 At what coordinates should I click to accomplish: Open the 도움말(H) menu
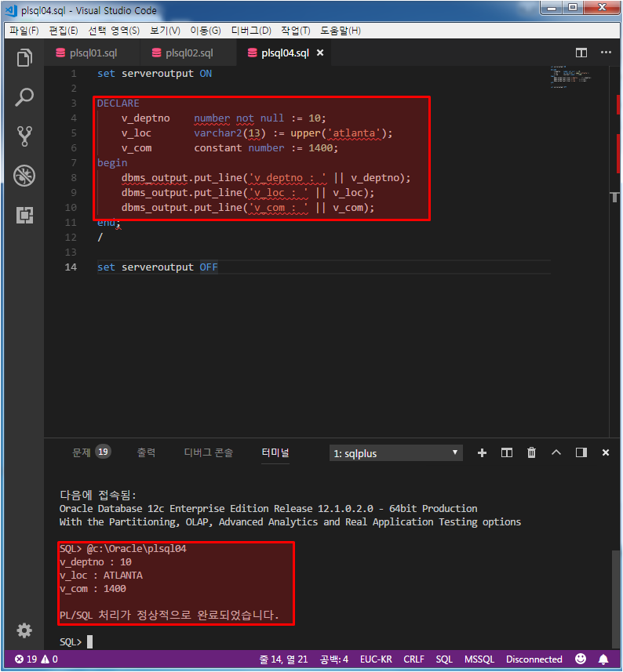tap(341, 31)
